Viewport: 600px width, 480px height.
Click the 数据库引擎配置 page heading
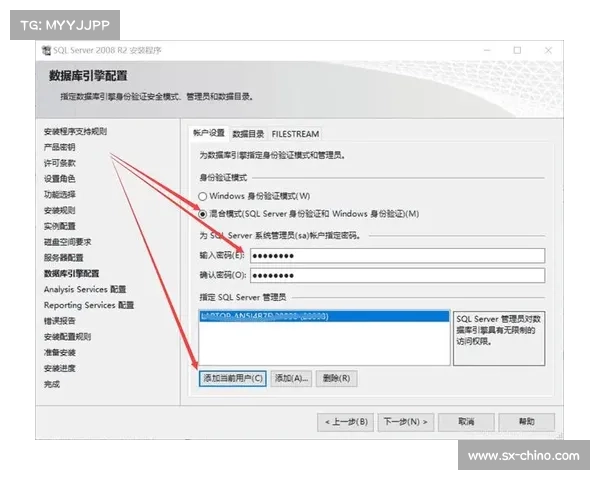(x=88, y=76)
